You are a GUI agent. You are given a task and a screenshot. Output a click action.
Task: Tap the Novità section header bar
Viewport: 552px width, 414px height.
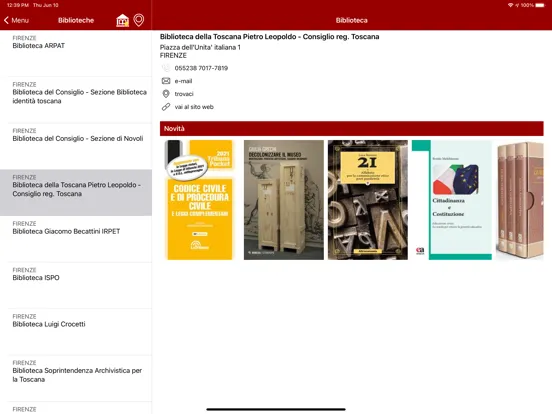pyautogui.click(x=352, y=128)
